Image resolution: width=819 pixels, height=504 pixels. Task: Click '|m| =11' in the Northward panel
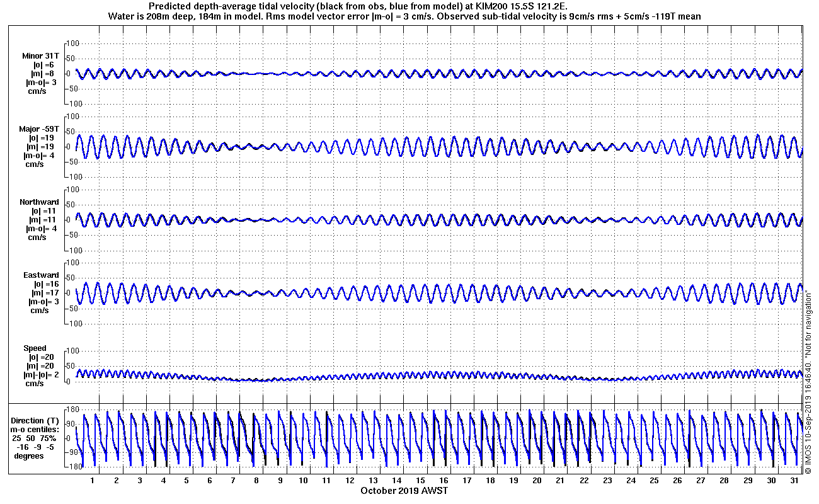tap(43, 220)
